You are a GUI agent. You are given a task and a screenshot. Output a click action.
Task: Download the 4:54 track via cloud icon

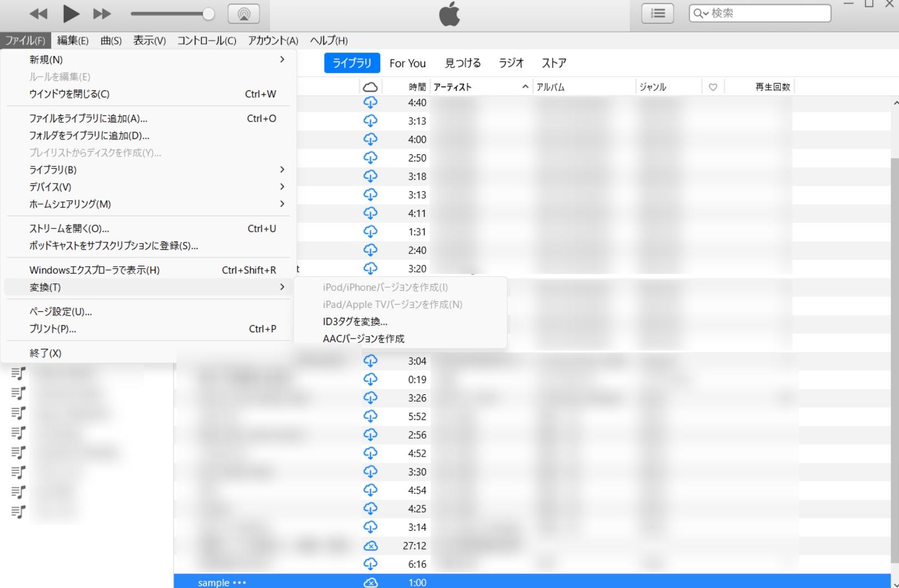tap(370, 490)
